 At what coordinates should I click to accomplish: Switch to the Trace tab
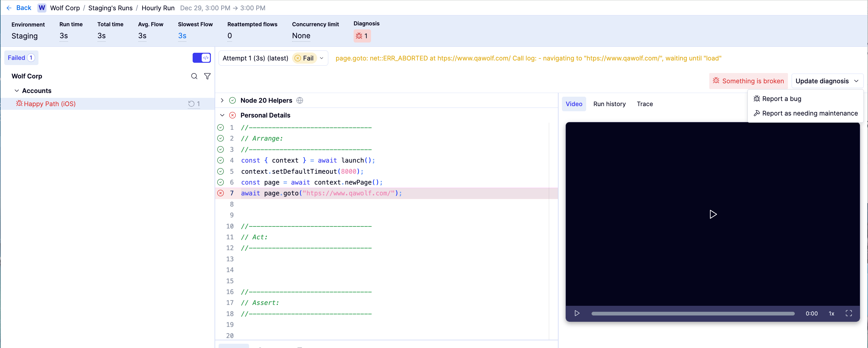[645, 104]
